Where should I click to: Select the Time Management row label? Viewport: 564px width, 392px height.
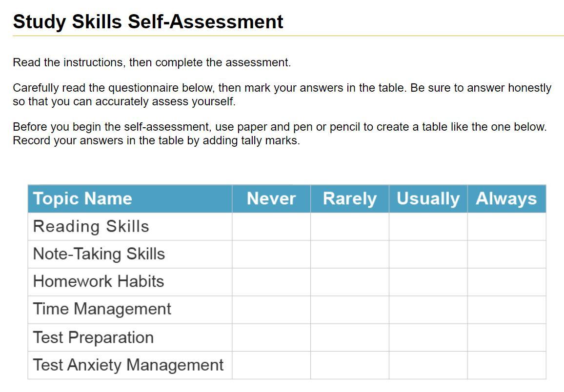tap(102, 310)
